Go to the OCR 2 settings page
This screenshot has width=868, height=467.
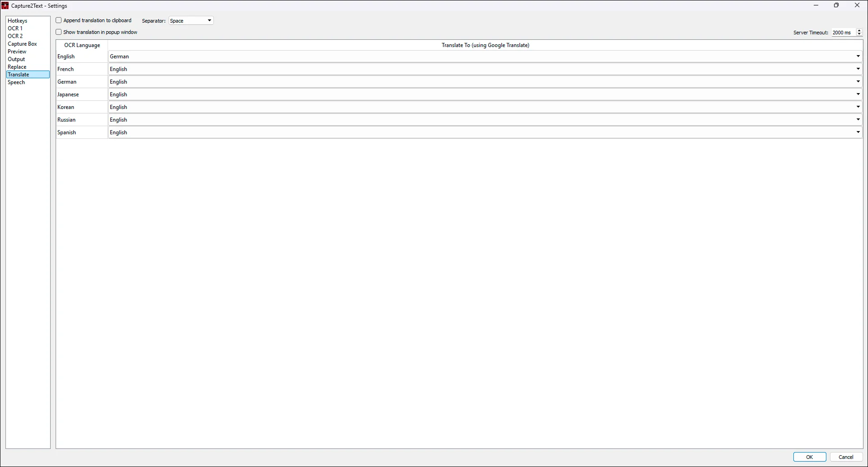(28, 36)
